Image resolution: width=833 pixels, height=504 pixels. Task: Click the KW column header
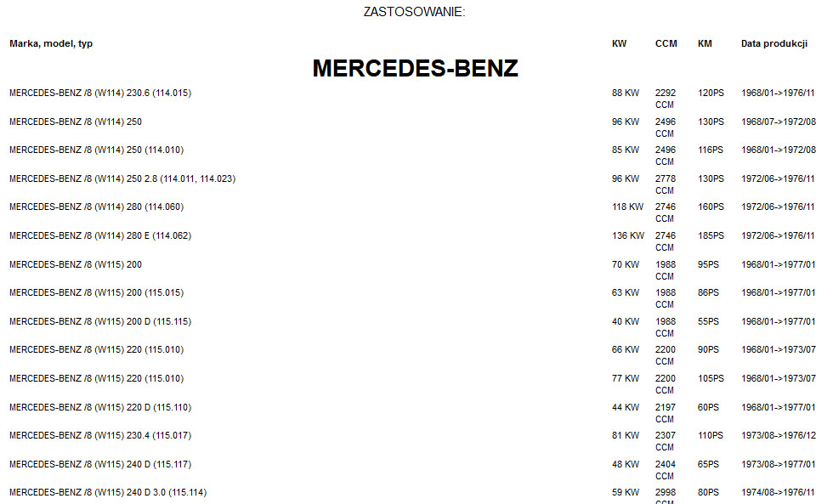tap(619, 43)
